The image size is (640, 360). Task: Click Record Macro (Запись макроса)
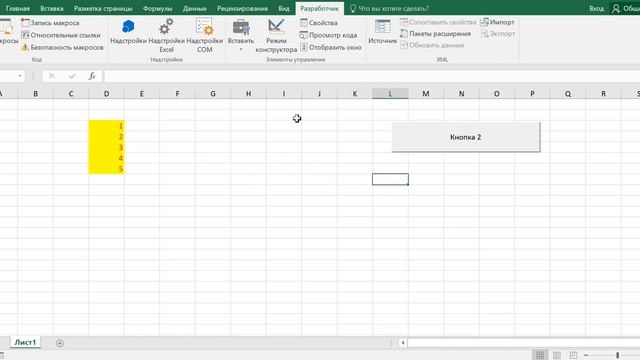pyautogui.click(x=50, y=23)
